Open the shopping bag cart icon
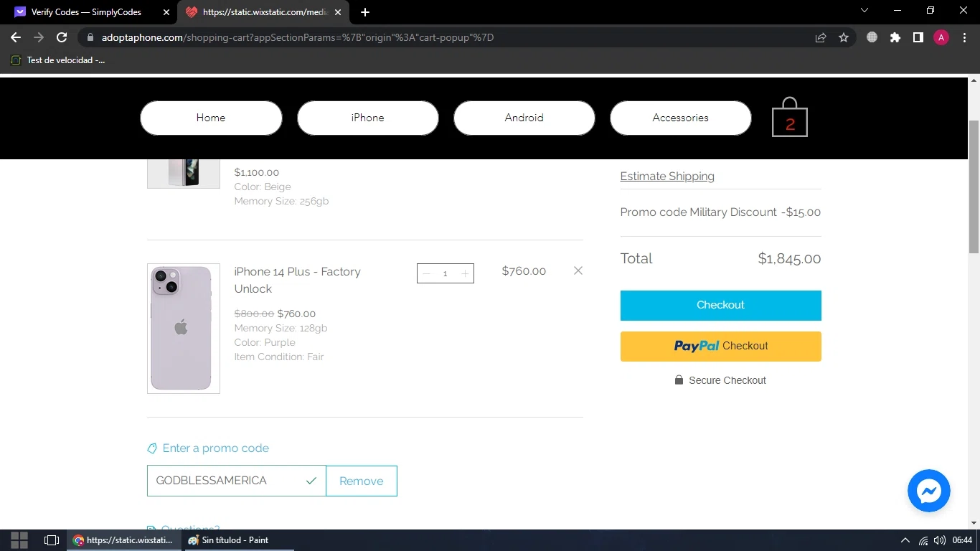The width and height of the screenshot is (980, 551). pyautogui.click(x=790, y=117)
